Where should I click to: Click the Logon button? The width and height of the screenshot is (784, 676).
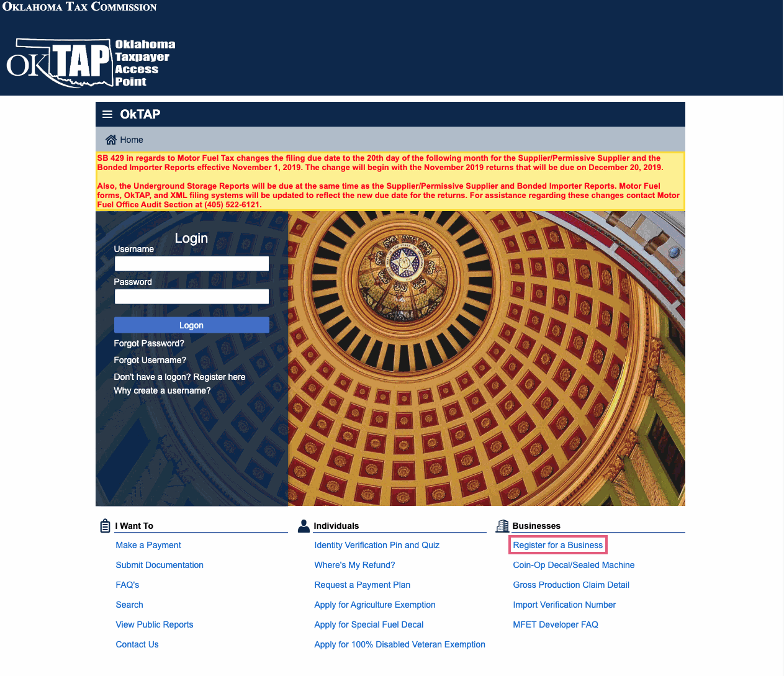tap(192, 325)
